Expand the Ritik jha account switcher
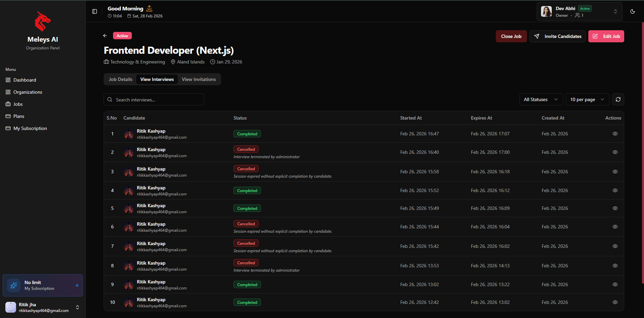This screenshot has width=644, height=318. pyautogui.click(x=77, y=307)
